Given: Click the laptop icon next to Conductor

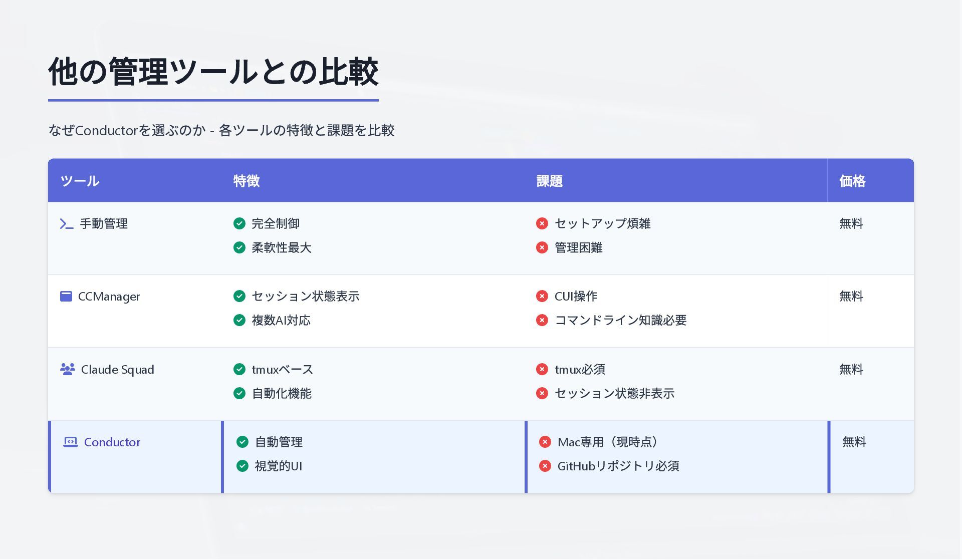Looking at the screenshot, I should click(x=71, y=442).
